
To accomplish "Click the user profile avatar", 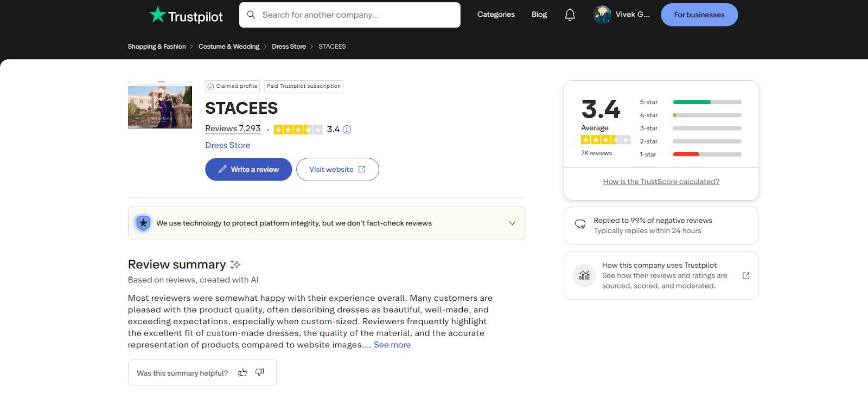I will [x=602, y=15].
